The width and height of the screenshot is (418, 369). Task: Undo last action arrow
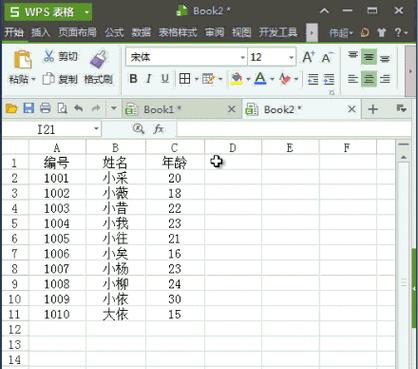[79, 108]
